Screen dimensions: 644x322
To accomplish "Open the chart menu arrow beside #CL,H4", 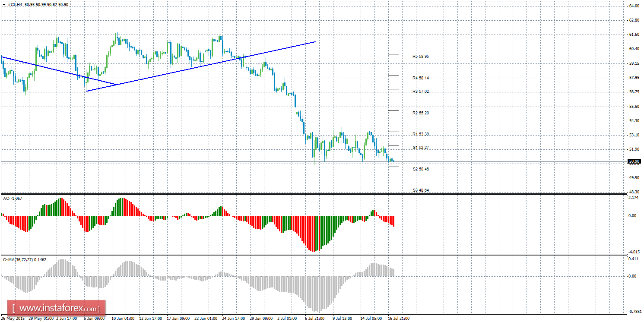I will click(4, 4).
